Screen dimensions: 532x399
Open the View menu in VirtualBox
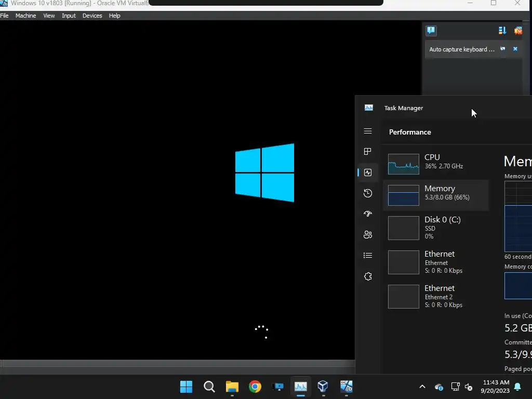(x=49, y=16)
